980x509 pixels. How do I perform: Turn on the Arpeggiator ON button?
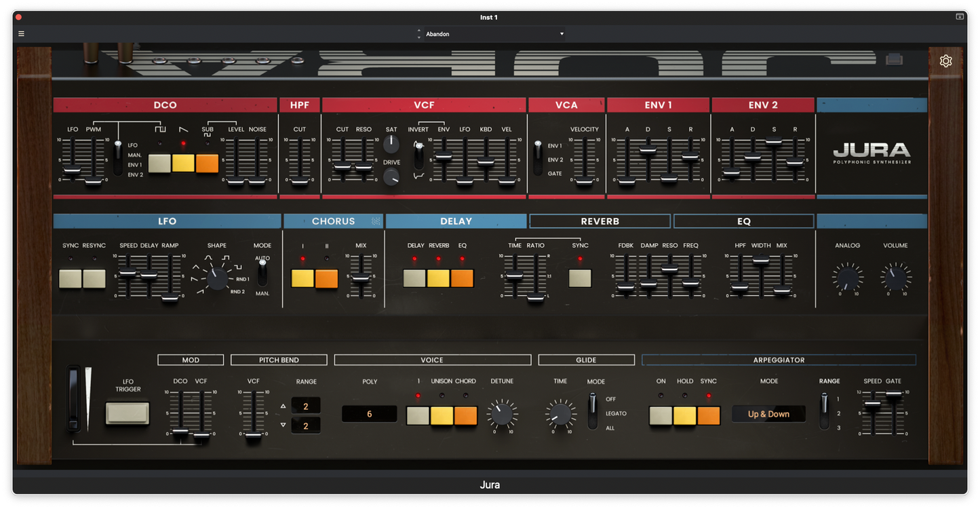click(x=661, y=415)
